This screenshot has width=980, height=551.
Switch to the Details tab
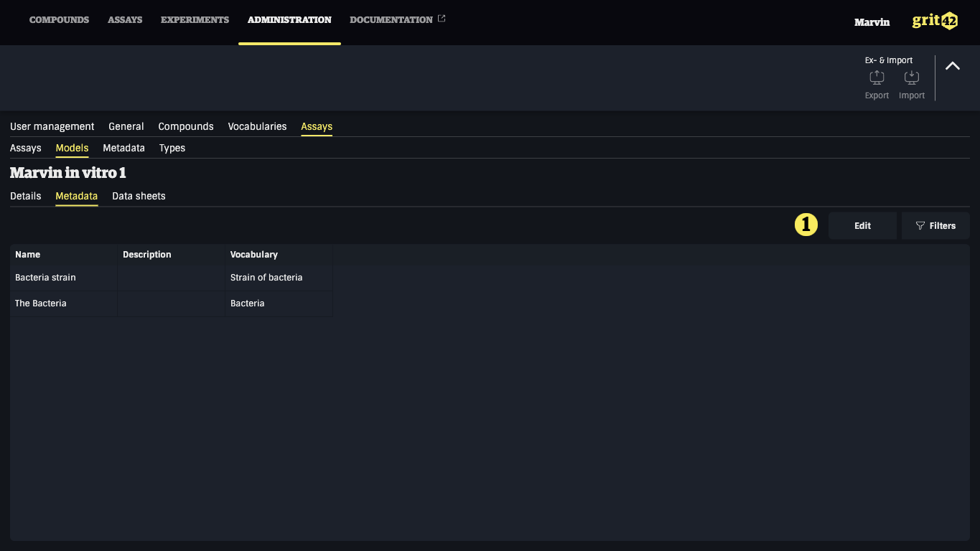click(26, 196)
